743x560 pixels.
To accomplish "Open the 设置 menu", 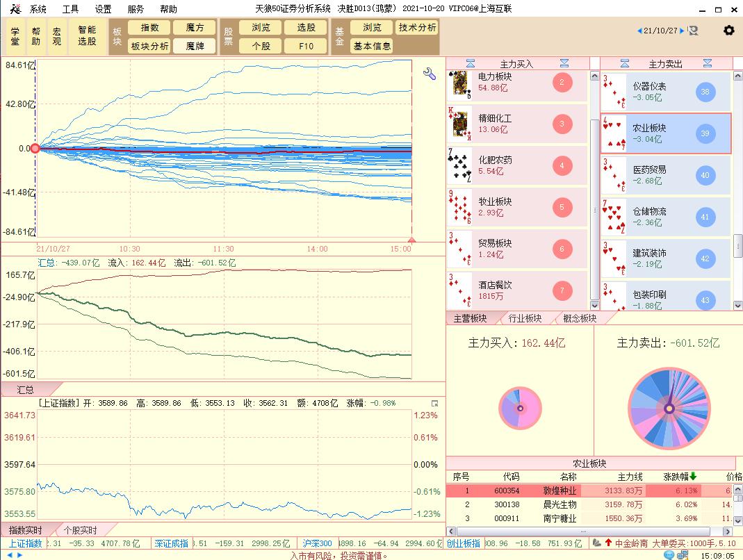I will pos(104,9).
